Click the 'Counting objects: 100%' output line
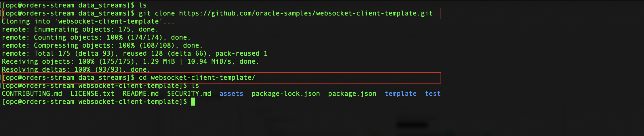The width and height of the screenshot is (644, 136). pos(96,38)
